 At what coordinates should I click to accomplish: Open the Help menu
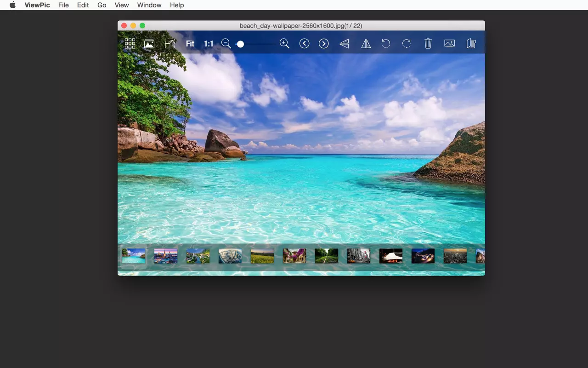click(177, 5)
